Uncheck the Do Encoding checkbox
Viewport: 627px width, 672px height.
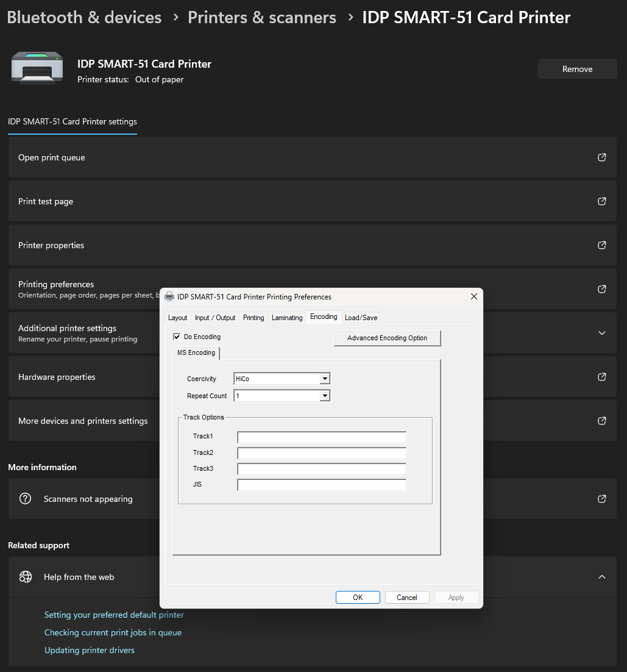(177, 337)
